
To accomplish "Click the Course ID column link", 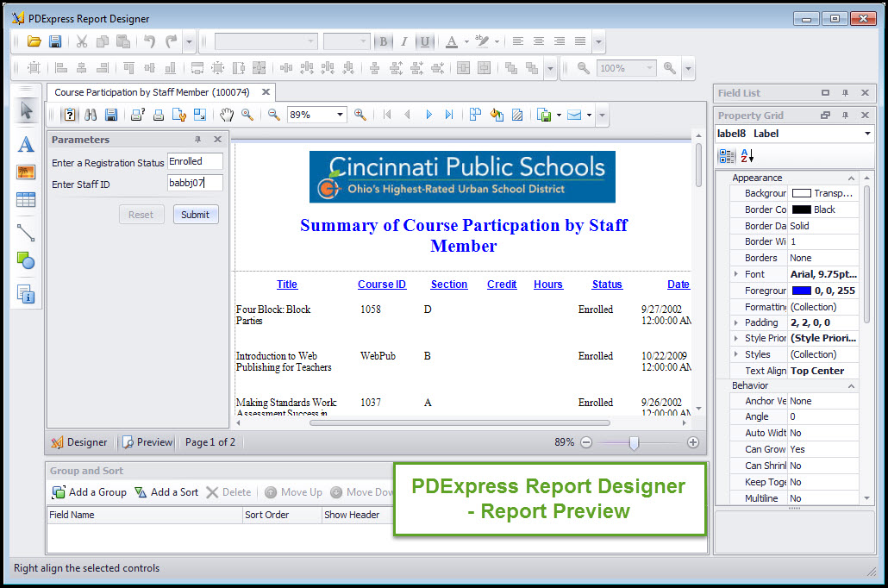I will click(x=382, y=285).
